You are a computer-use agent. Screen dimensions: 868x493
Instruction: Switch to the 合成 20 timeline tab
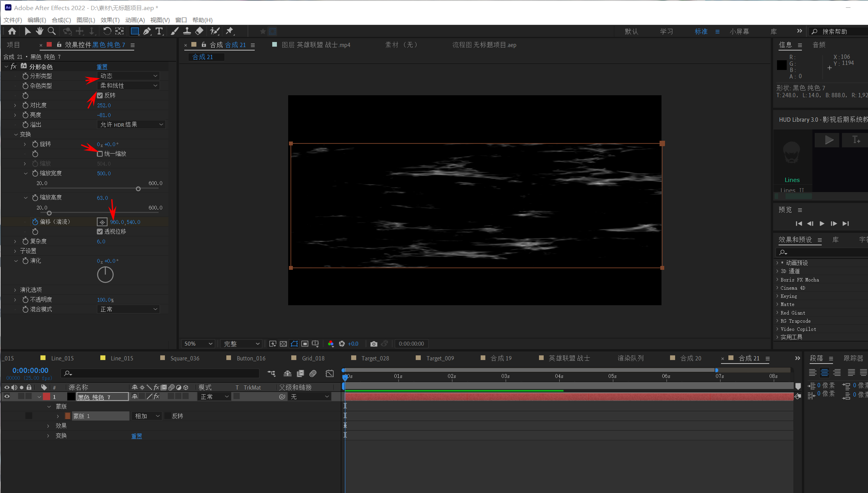click(x=691, y=358)
